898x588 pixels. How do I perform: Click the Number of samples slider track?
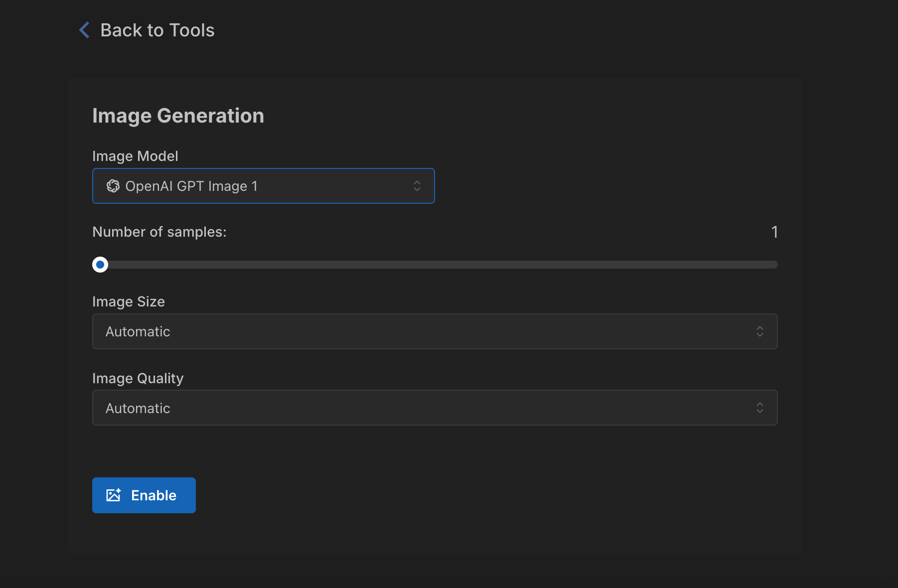(x=435, y=265)
